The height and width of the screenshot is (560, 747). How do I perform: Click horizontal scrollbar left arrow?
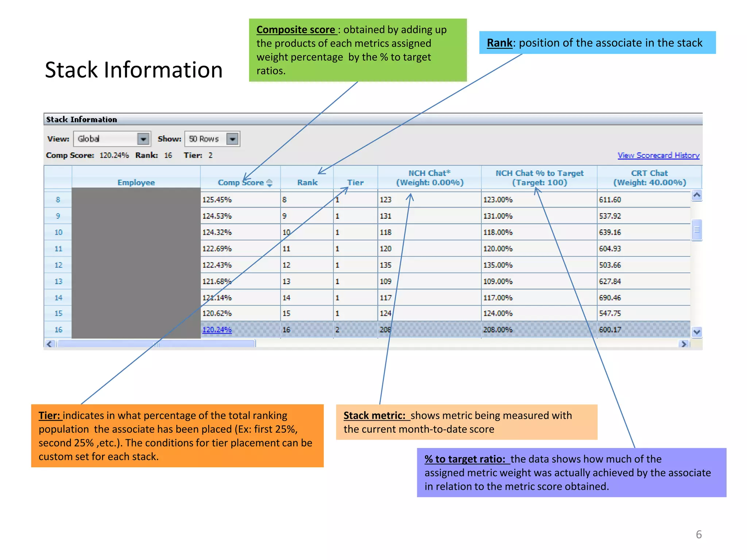point(49,344)
